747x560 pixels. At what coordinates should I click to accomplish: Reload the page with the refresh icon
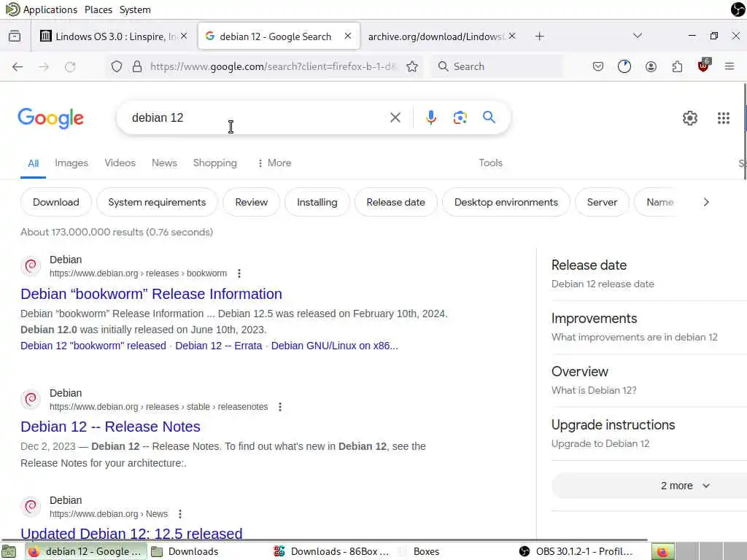(x=70, y=66)
